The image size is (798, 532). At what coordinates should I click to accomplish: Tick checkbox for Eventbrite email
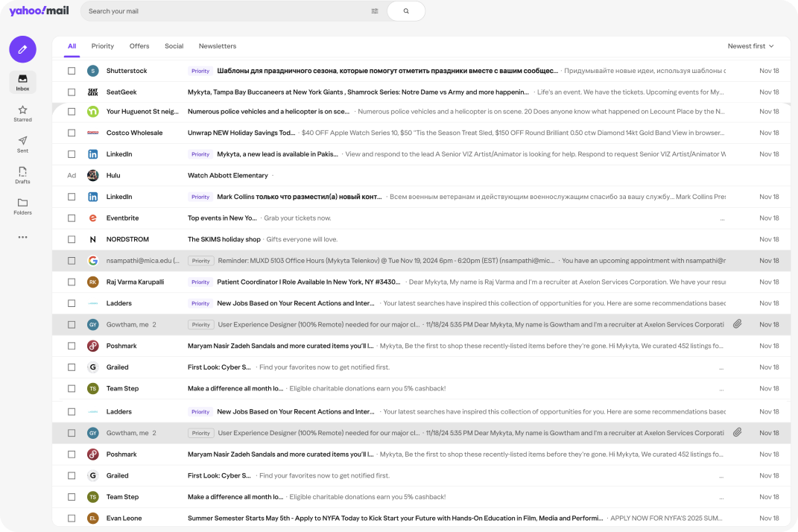72,218
